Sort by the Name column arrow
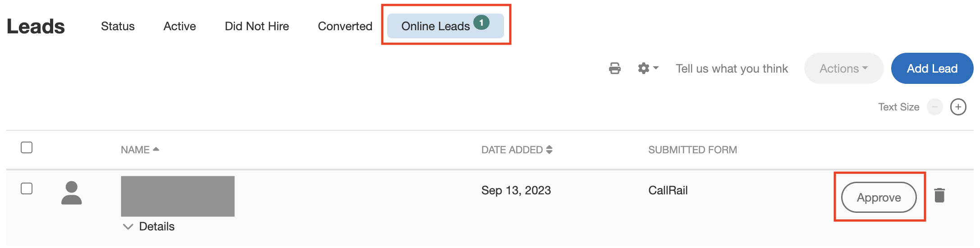 (156, 149)
